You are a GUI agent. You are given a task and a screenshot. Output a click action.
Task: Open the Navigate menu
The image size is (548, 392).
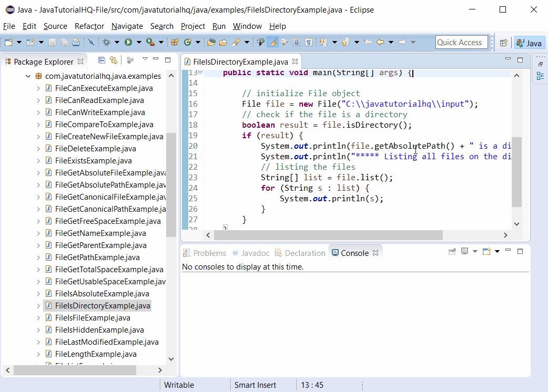(x=127, y=26)
